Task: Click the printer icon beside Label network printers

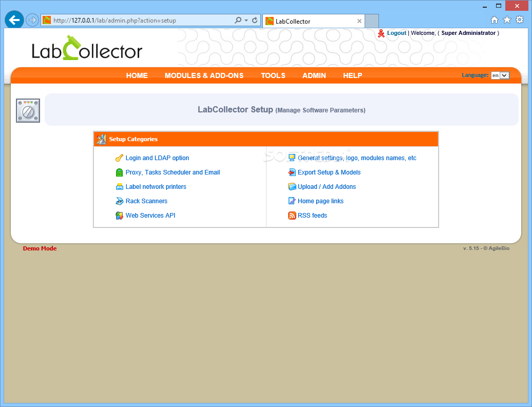Action: click(x=120, y=187)
